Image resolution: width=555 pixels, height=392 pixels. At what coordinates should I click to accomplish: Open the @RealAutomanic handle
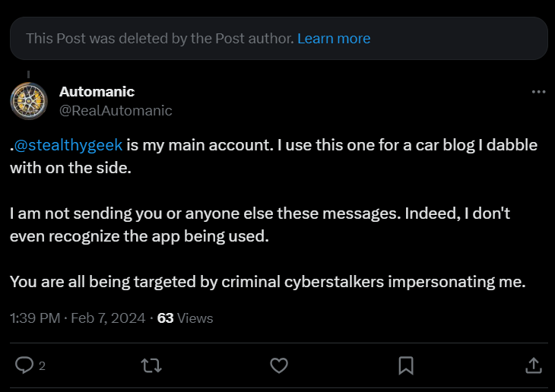(x=116, y=110)
